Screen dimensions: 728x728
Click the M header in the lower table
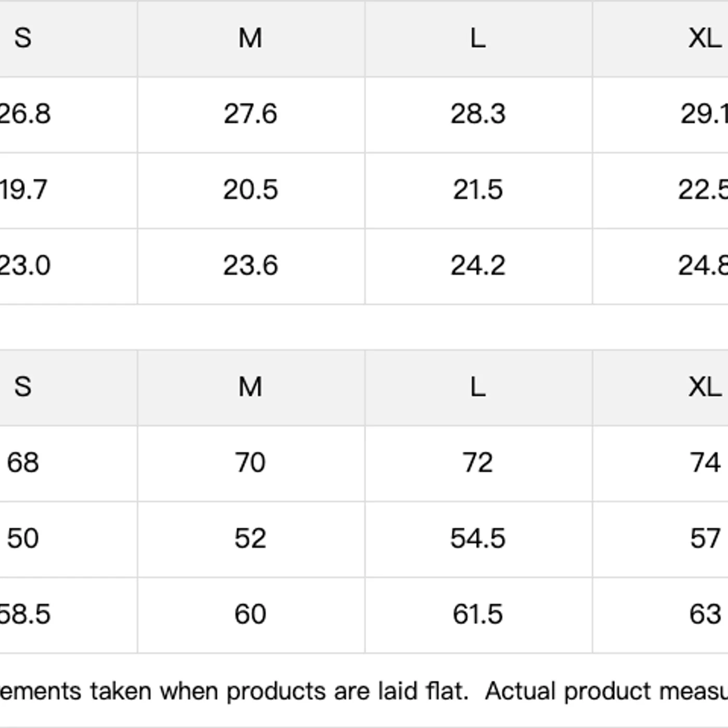click(250, 387)
